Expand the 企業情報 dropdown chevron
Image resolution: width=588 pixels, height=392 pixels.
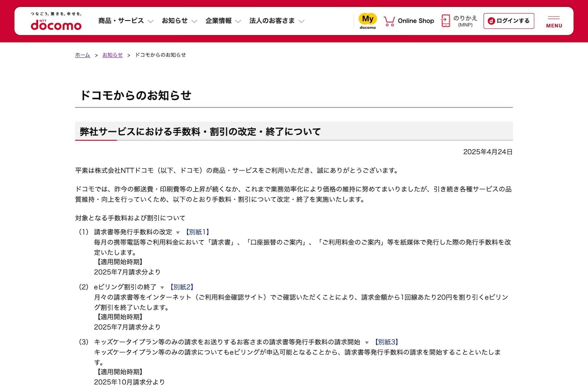(238, 21)
